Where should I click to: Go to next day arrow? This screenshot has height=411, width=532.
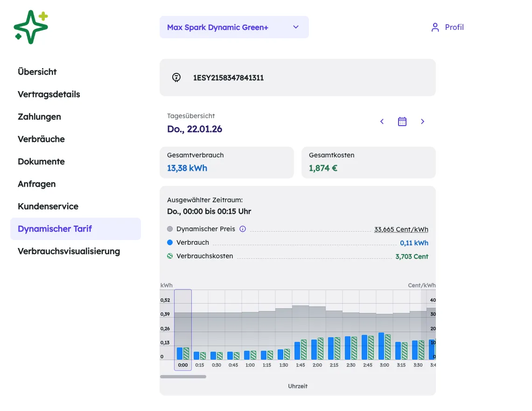point(422,121)
